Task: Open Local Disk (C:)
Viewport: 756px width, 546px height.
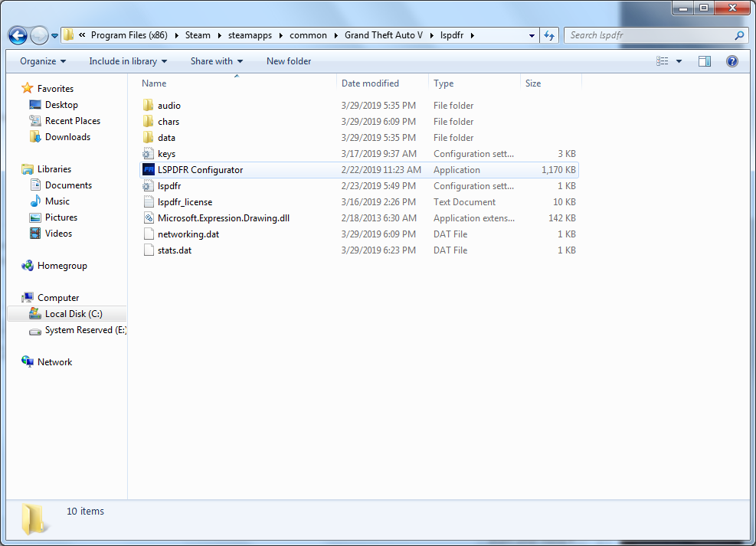Action: [74, 314]
